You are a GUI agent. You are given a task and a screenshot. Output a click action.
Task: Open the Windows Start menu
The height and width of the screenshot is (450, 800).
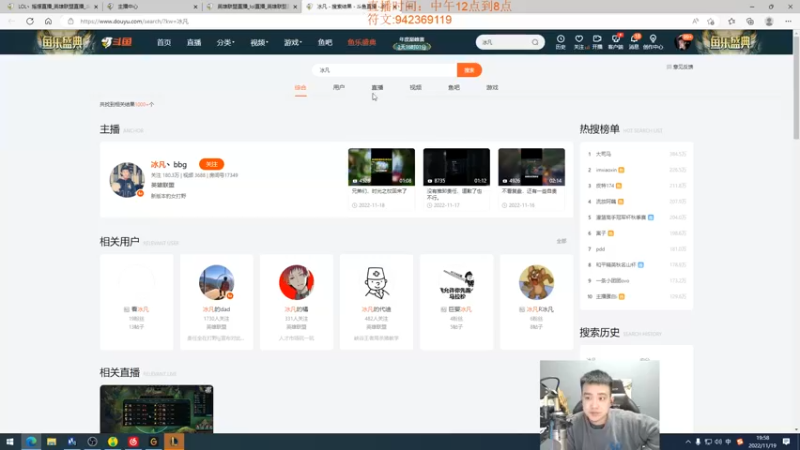(10, 442)
